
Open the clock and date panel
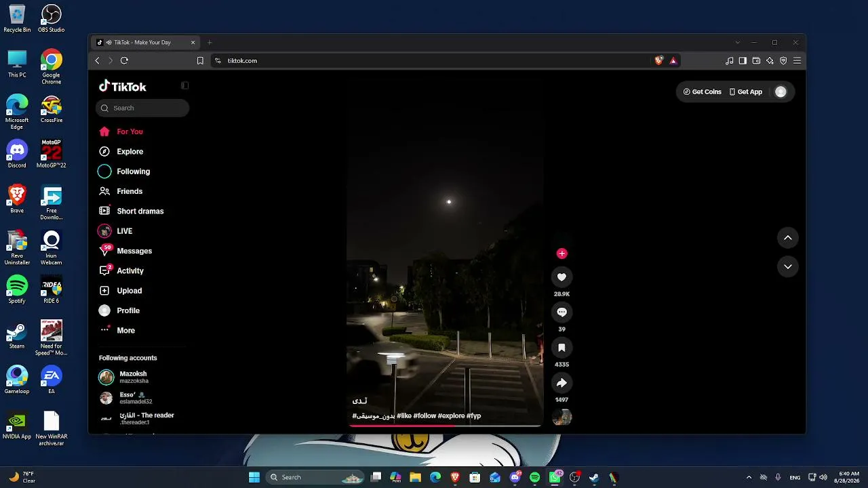tap(848, 477)
